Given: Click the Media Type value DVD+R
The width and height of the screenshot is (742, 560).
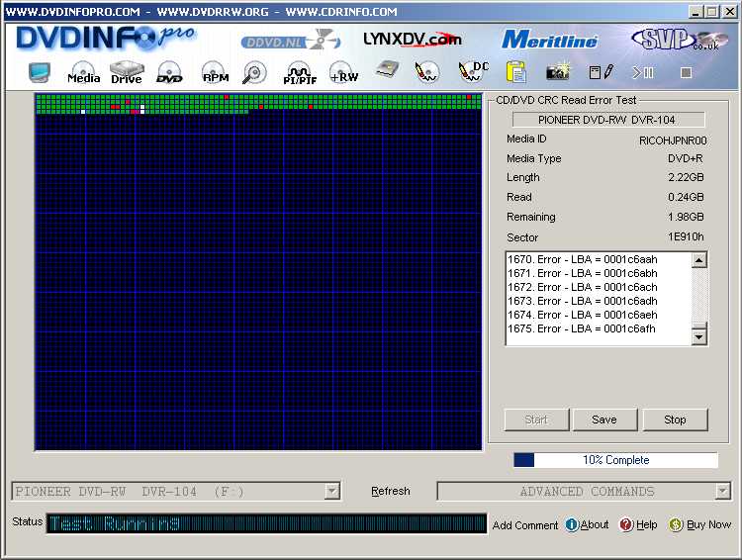Looking at the screenshot, I should 686,158.
